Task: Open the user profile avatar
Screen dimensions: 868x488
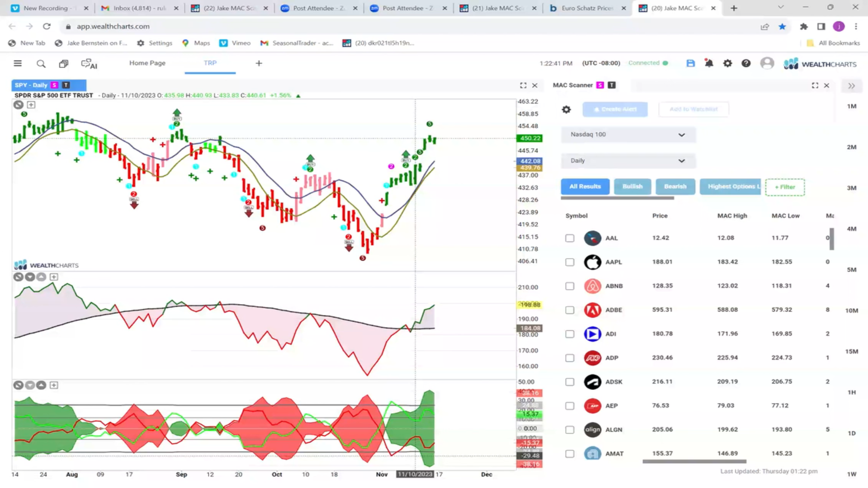Action: click(767, 63)
